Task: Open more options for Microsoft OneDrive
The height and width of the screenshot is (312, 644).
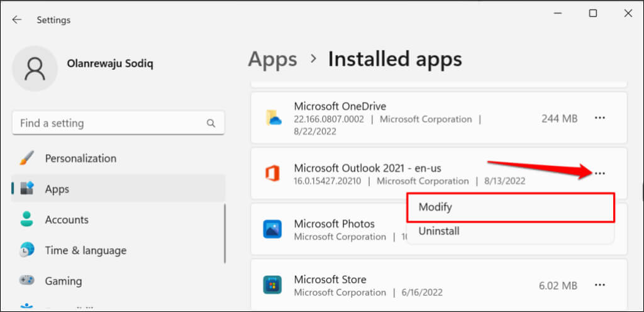Action: pos(599,118)
